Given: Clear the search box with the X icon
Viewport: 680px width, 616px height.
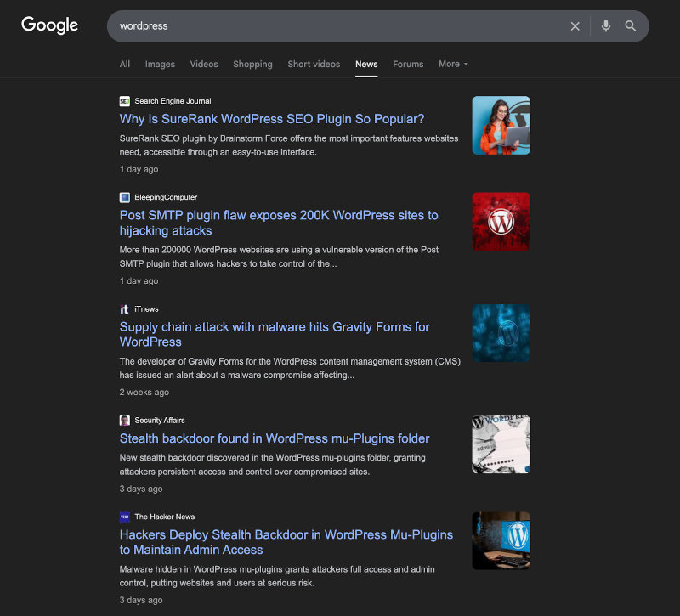Looking at the screenshot, I should pyautogui.click(x=575, y=26).
